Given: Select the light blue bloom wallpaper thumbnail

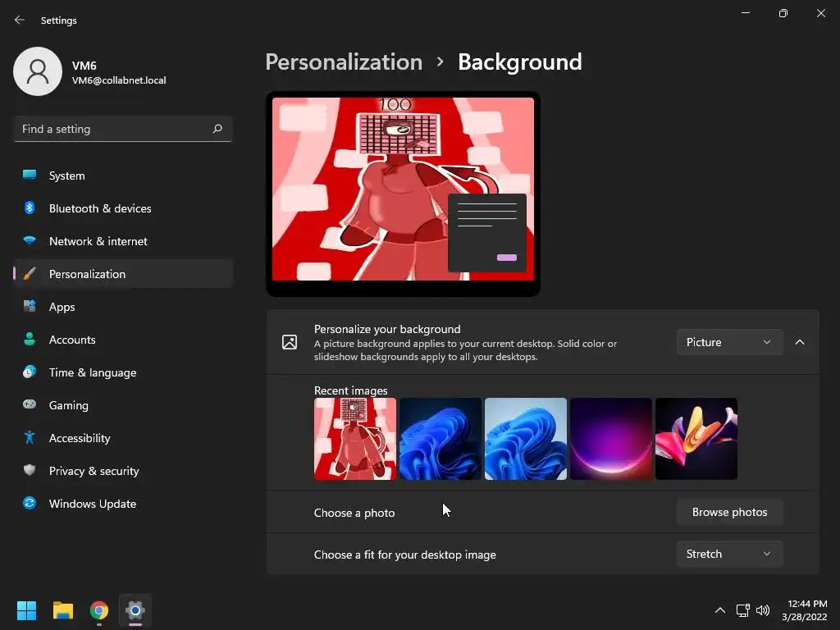Looking at the screenshot, I should click(x=526, y=439).
